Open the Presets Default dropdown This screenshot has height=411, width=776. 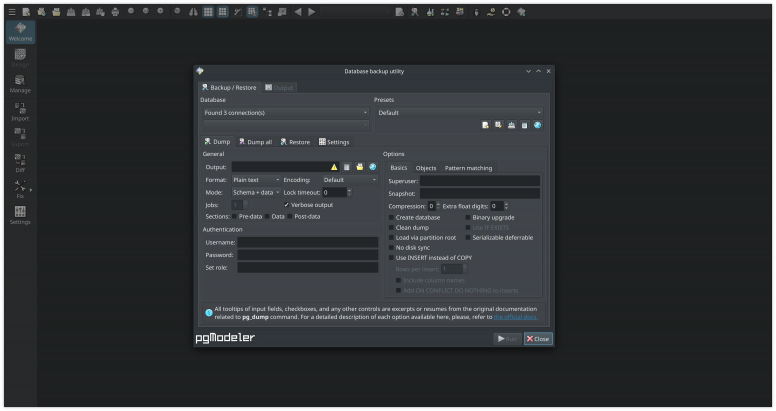[460, 112]
